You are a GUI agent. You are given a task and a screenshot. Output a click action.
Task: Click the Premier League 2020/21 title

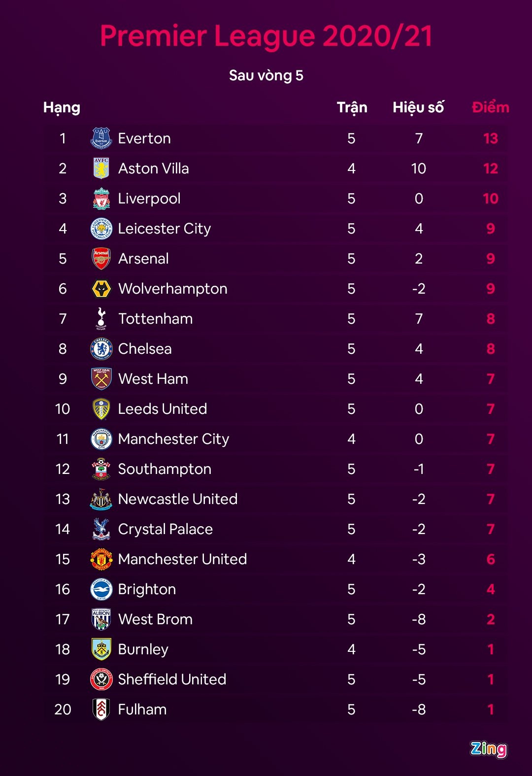click(266, 36)
